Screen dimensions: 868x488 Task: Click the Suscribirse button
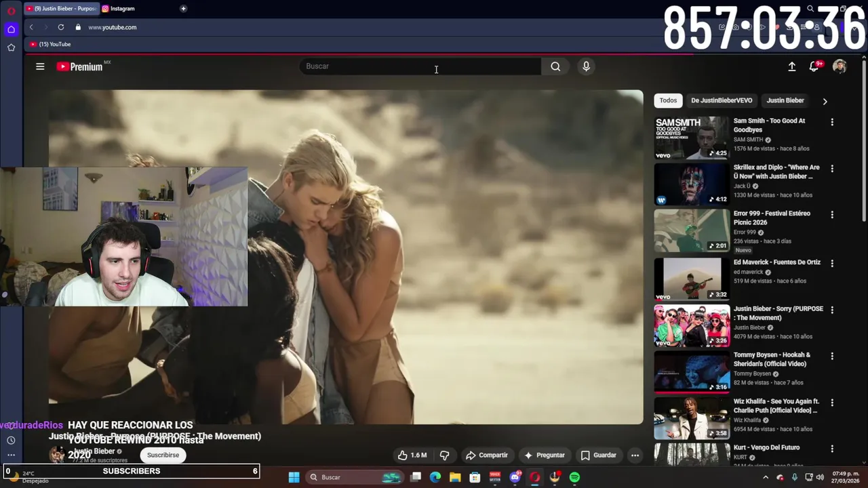(163, 455)
